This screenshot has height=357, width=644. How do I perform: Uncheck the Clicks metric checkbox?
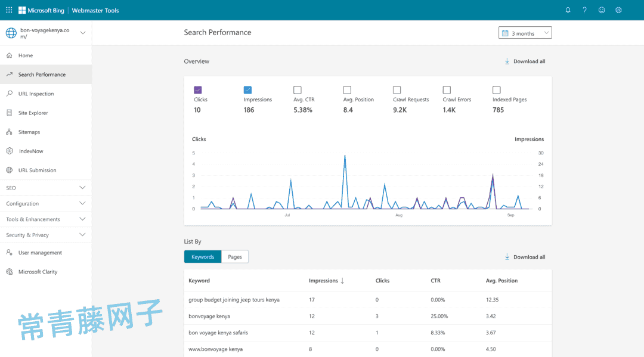click(x=198, y=90)
